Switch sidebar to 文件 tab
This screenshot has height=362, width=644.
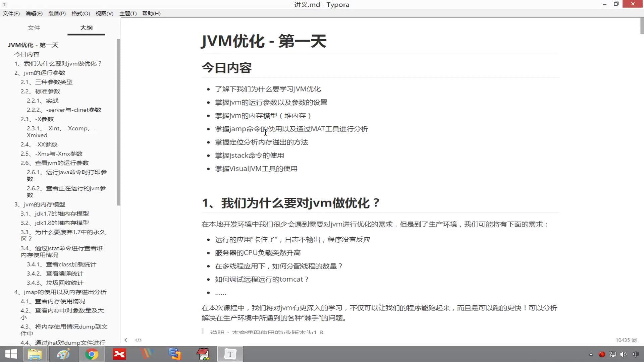coord(34,28)
